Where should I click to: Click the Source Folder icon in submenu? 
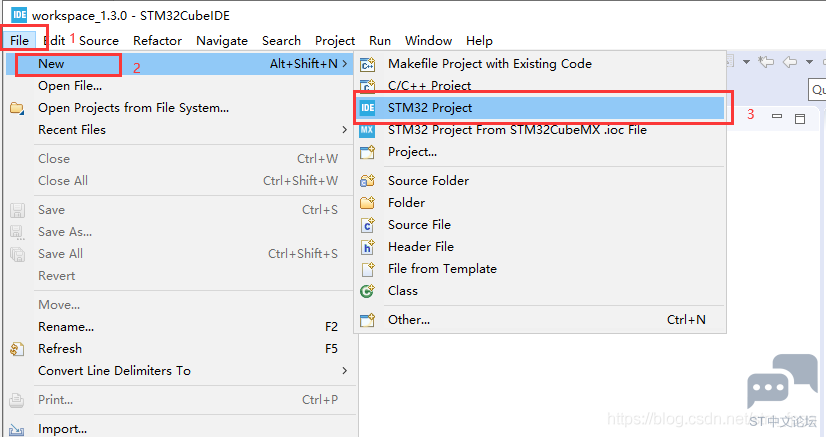click(367, 181)
